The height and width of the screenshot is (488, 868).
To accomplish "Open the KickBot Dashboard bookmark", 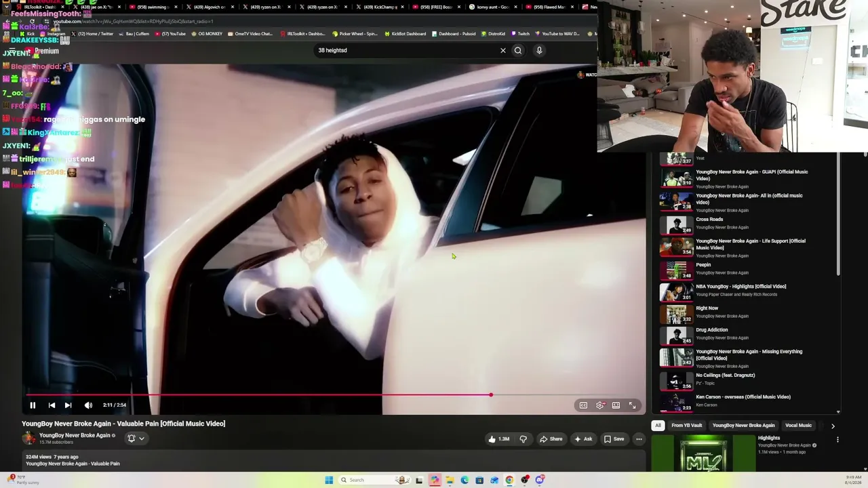I will pyautogui.click(x=405, y=34).
